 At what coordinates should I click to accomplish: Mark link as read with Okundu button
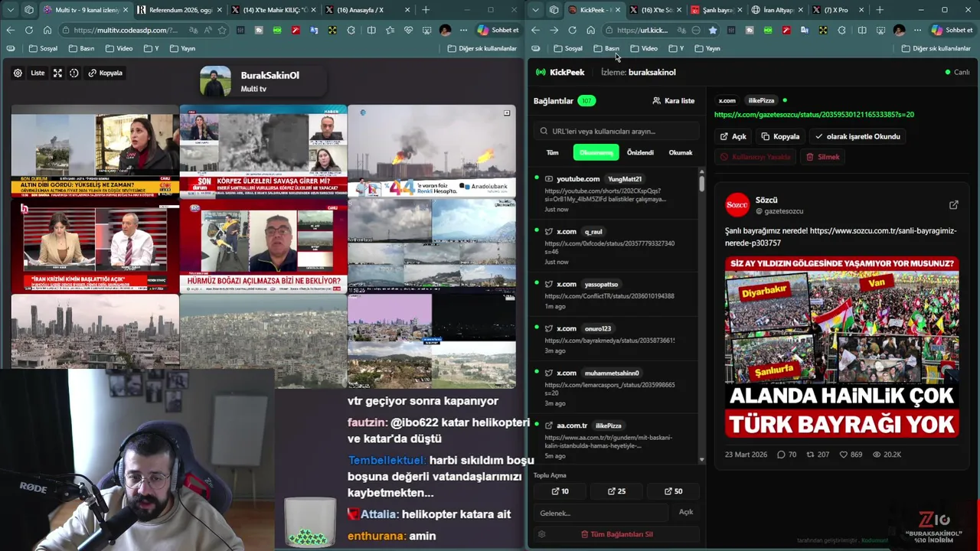[x=857, y=136]
